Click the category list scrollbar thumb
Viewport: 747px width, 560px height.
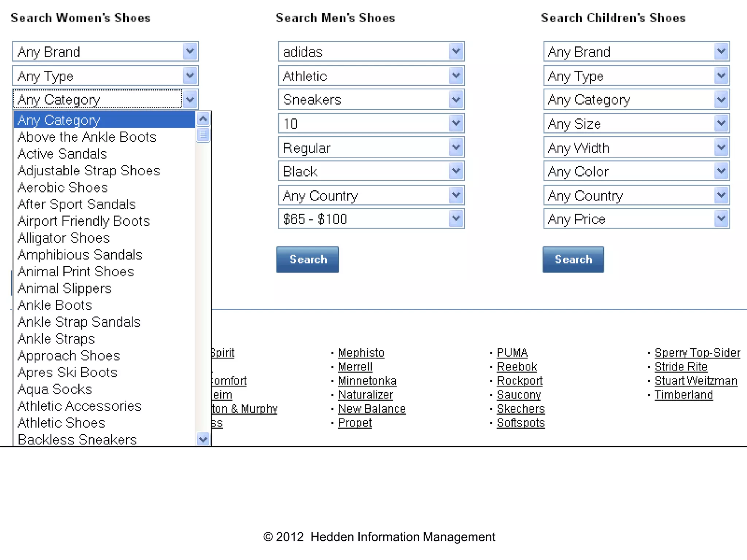click(203, 135)
